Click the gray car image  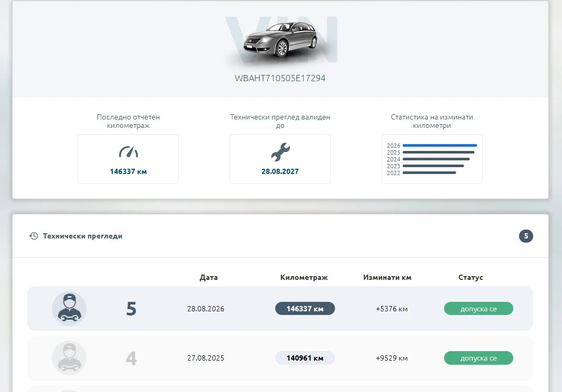281,39
